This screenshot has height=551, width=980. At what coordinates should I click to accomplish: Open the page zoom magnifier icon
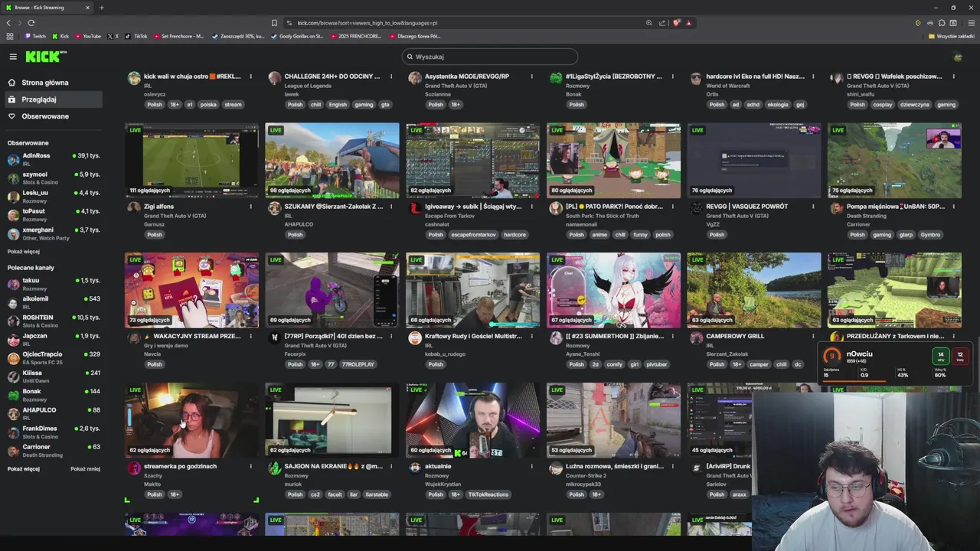click(x=648, y=23)
